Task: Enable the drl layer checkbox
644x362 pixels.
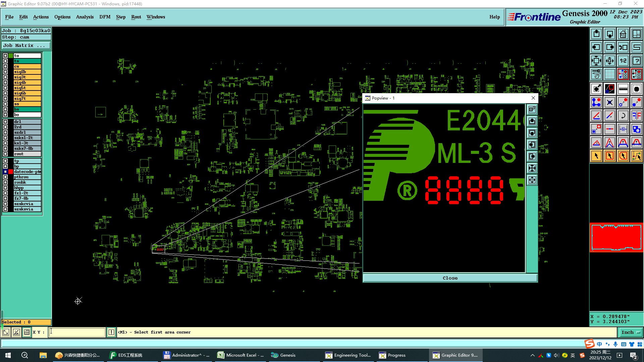Action: [5, 122]
